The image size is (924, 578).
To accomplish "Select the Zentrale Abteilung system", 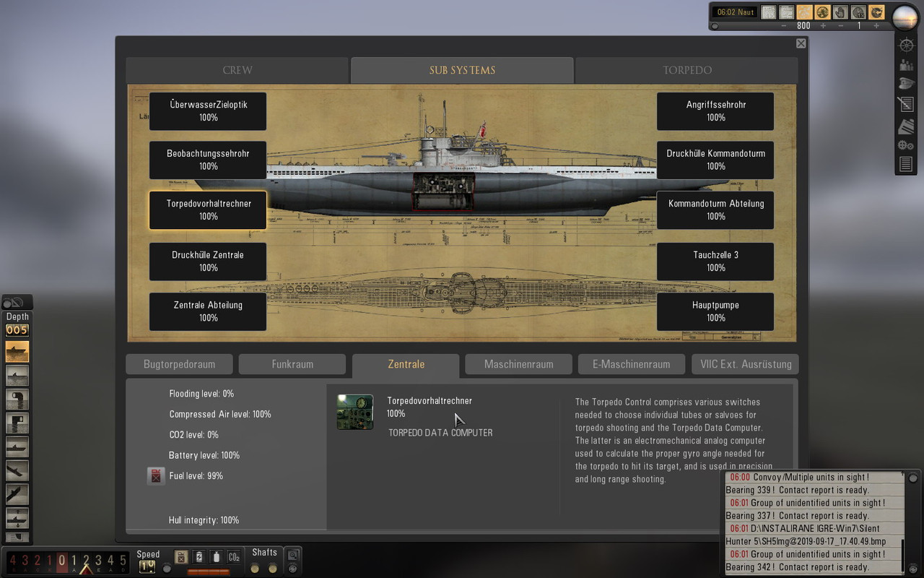I will tap(208, 311).
